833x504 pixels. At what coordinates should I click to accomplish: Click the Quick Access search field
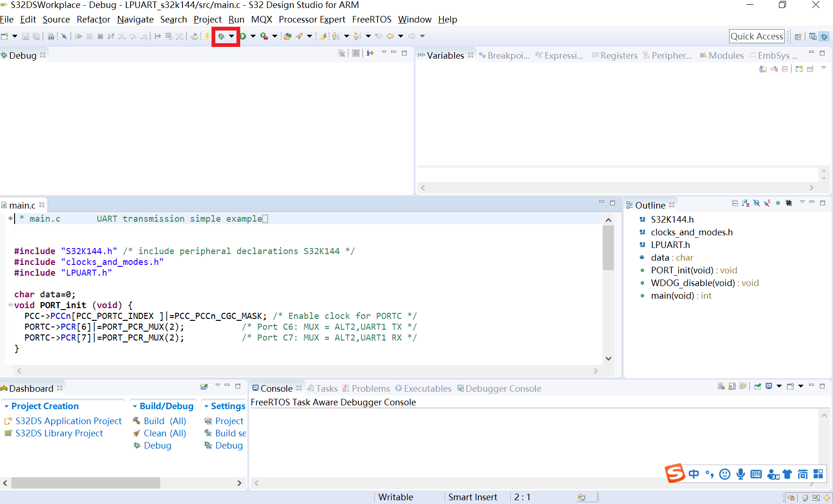756,36
